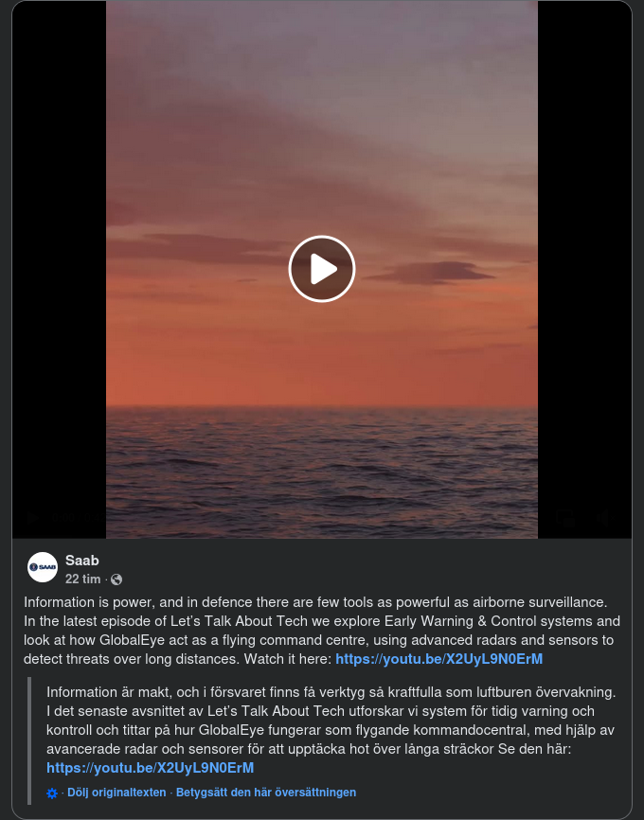
Task: Click 'Dölj originaltexten' to hide original text
Action: click(116, 793)
